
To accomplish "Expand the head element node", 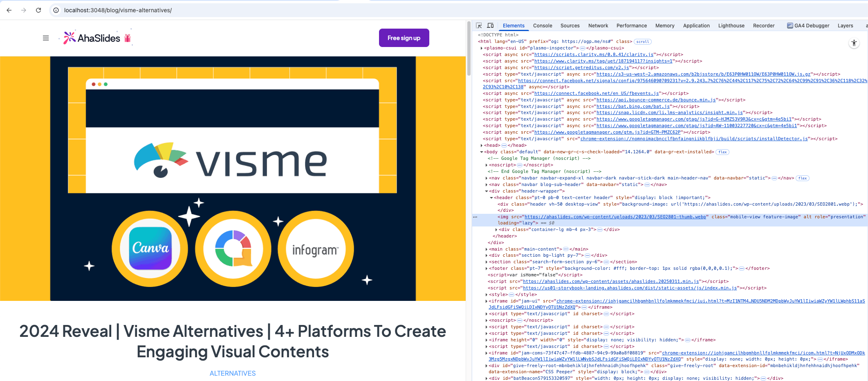I will click(x=482, y=146).
